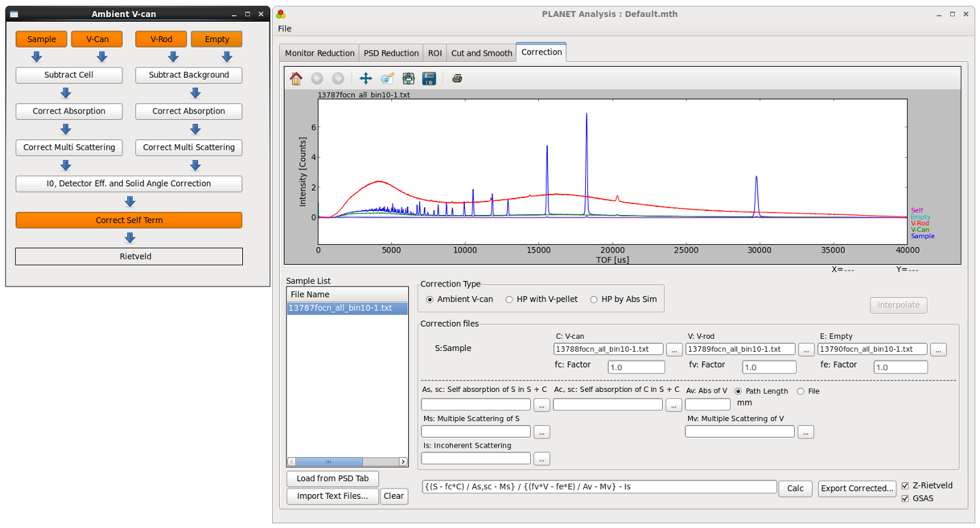Click the Sample List horizontal scrollbar
This screenshot has width=980, height=528.
coord(347,461)
